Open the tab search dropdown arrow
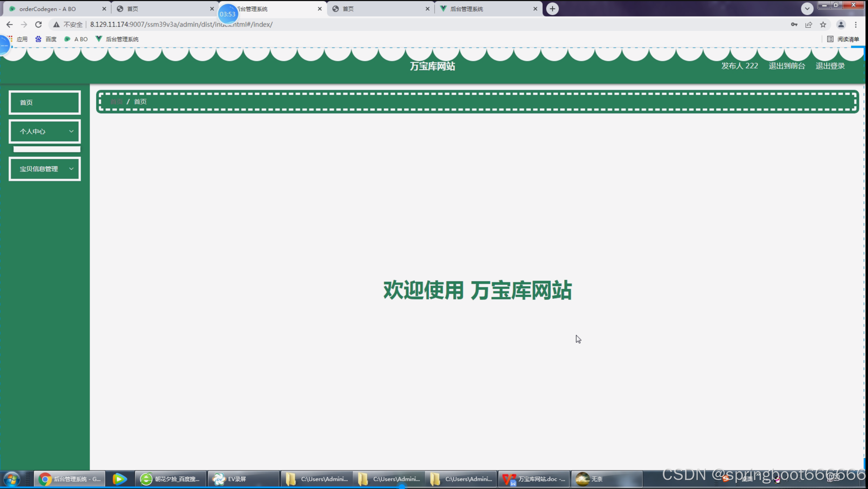 807,9
